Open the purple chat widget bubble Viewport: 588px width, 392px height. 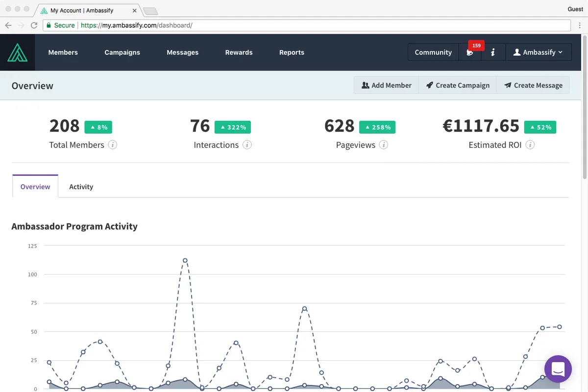558,369
